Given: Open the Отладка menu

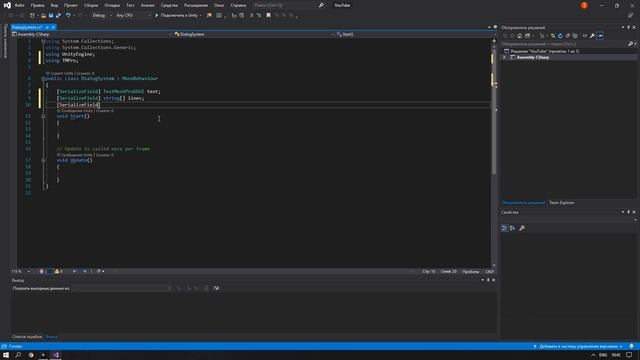Looking at the screenshot, I should (x=112, y=5).
